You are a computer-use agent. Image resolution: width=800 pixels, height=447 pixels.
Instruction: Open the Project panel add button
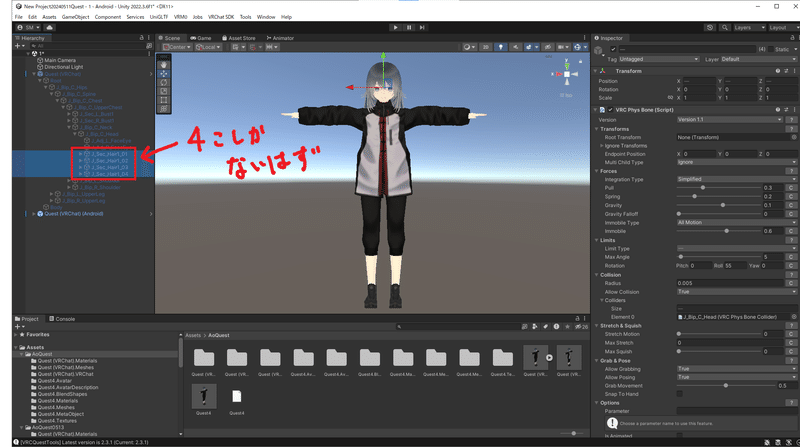(19, 327)
